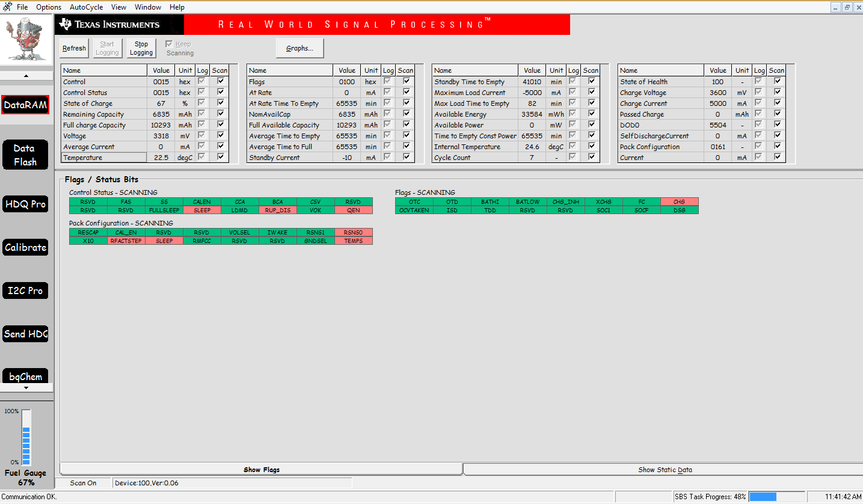
Task: Toggle Scan checkbox for Control row
Action: coord(221,81)
